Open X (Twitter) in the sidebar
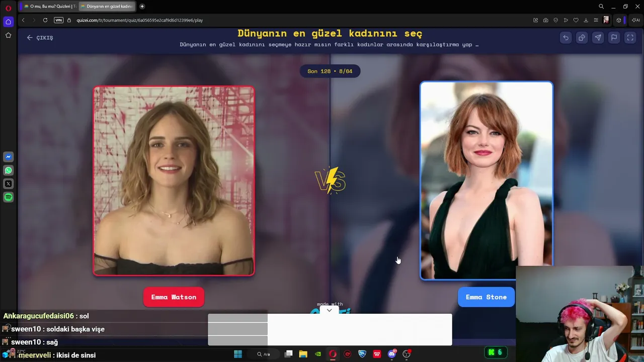The width and height of the screenshot is (644, 362). click(x=8, y=184)
